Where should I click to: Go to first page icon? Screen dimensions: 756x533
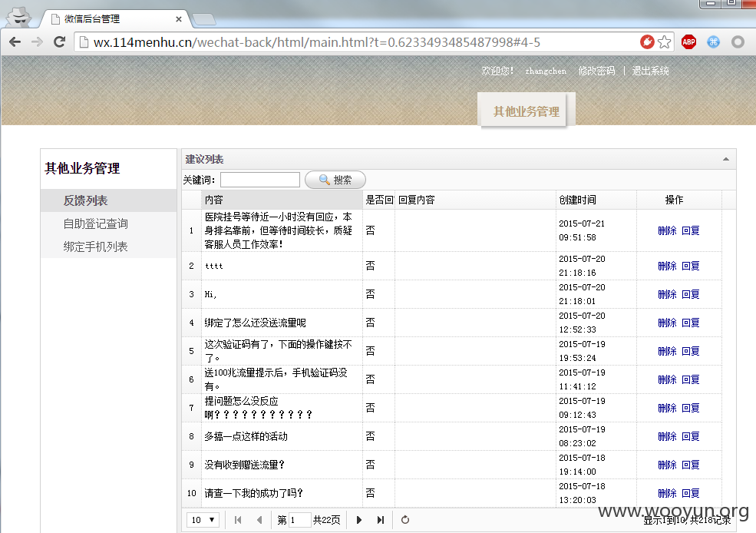point(238,520)
